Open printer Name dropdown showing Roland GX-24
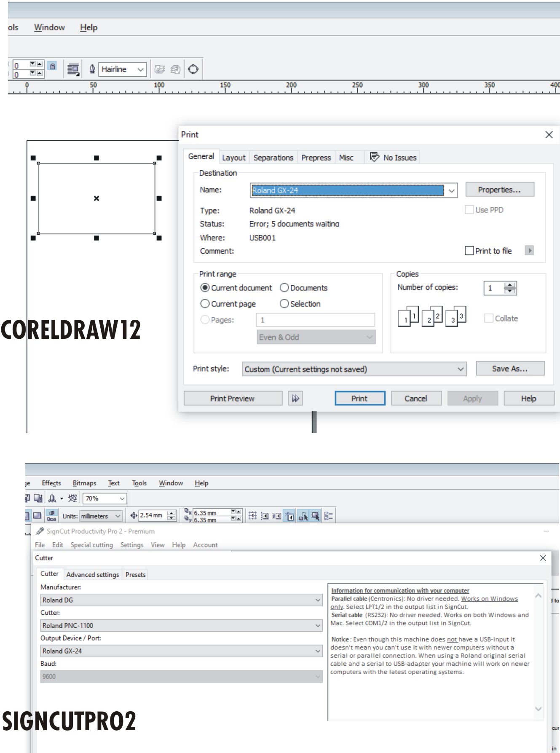Viewport: 560px width, 753px height. 354,190
